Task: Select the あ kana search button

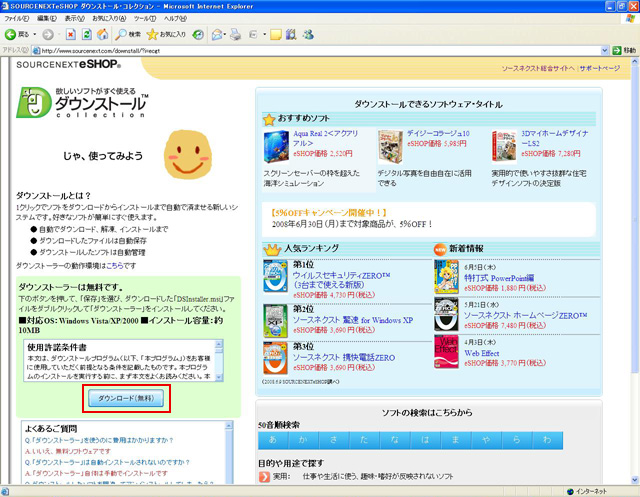Action: click(x=273, y=440)
